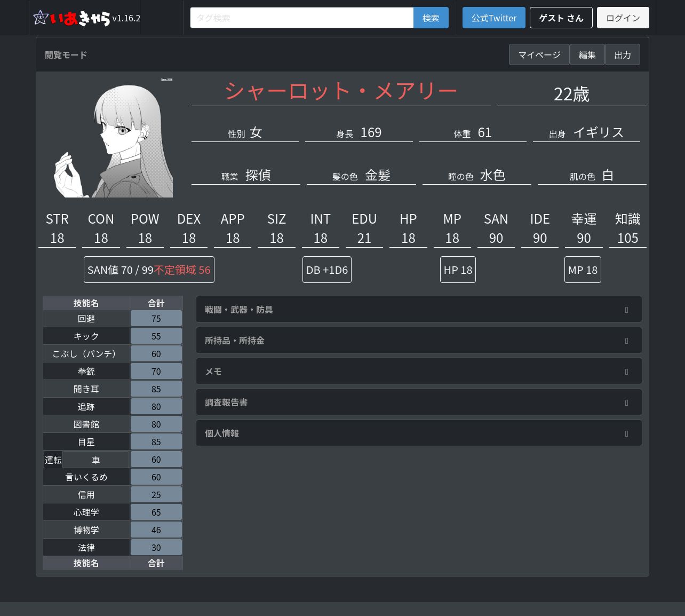Viewport: 685px width, 616px height.
Task: Click the 博物学 skill value 46
Action: (156, 530)
